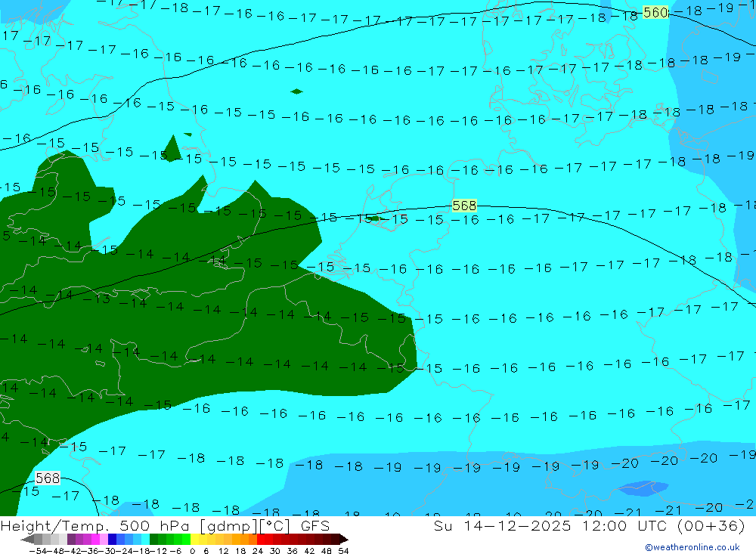
Task: Click the '[gdmp][°C]' units label
Action: click(246, 527)
